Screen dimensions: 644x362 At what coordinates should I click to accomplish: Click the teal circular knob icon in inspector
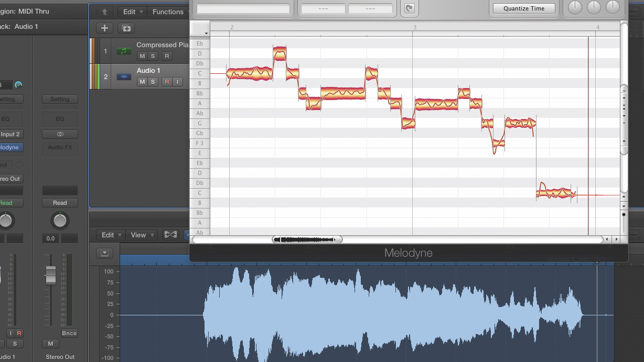[19, 85]
